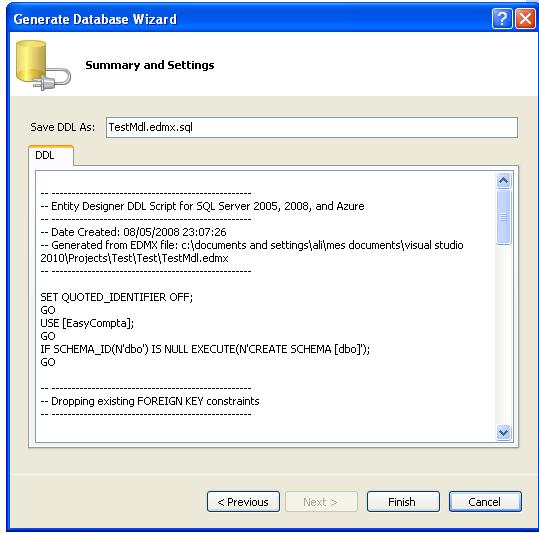Viewport: 539px width, 533px height.
Task: Cancel the Generate Database Wizard
Action: [x=485, y=502]
